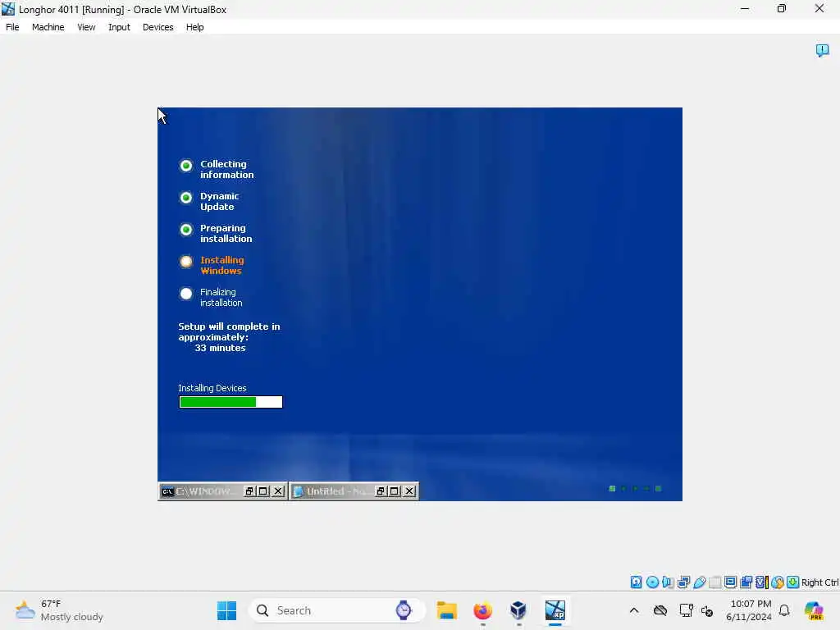Click the Installing Devices progress bar

coord(231,402)
